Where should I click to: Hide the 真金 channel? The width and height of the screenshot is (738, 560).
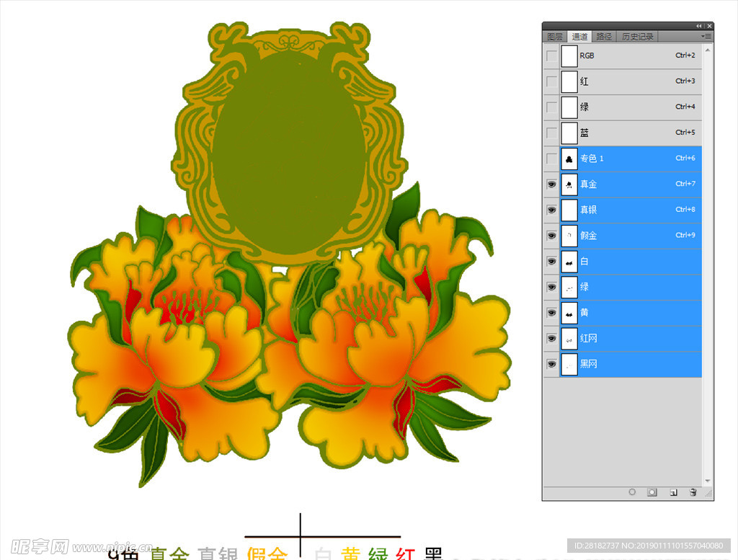click(x=551, y=185)
